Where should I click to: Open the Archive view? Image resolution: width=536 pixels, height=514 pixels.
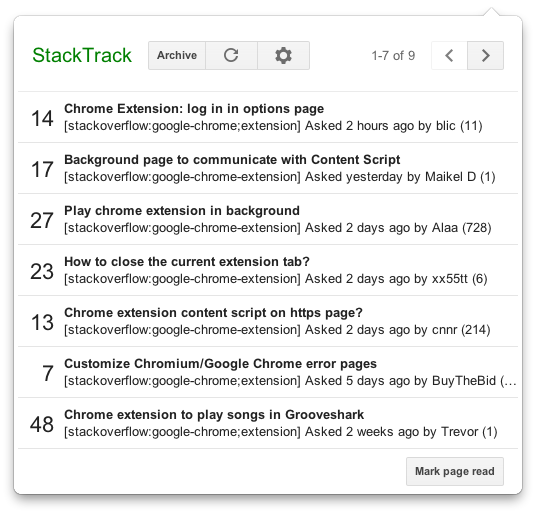177,55
